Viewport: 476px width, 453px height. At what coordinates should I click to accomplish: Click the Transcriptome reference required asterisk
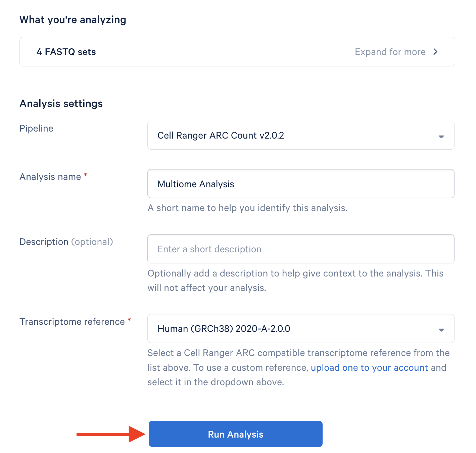pos(129,320)
